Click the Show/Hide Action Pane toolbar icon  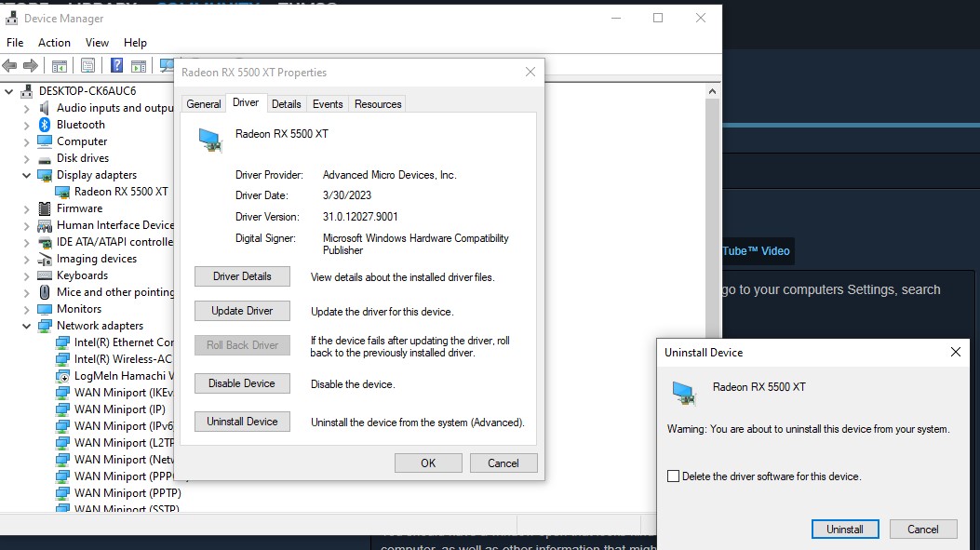pyautogui.click(x=139, y=65)
